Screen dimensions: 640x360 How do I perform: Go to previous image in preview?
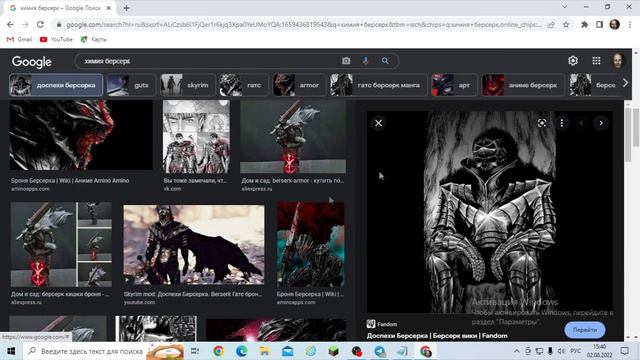coord(581,123)
